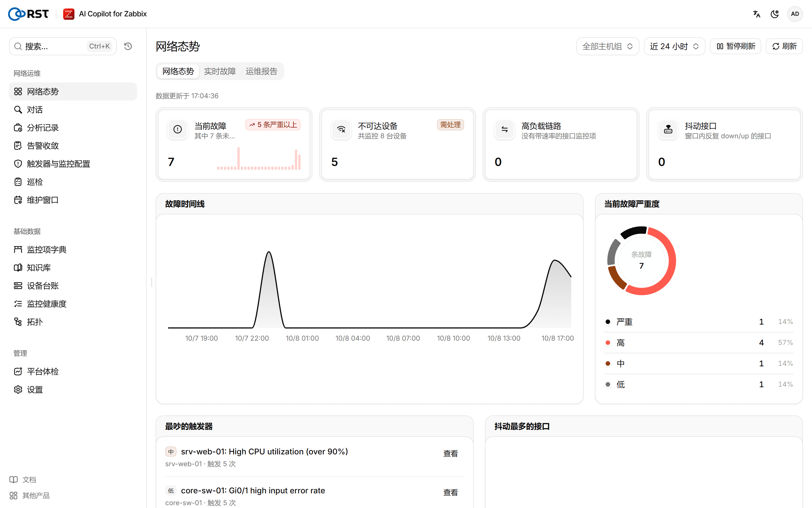Open 设备台账 in the sidebar
812x508 pixels.
(x=73, y=286)
